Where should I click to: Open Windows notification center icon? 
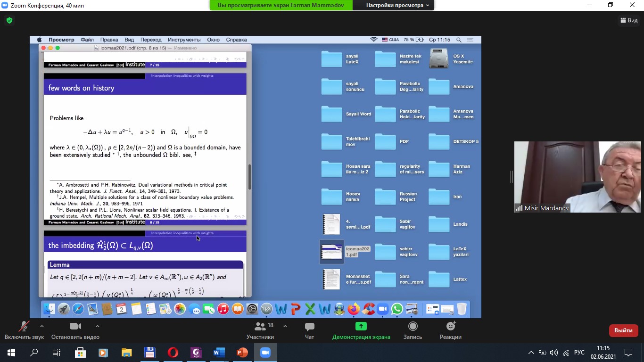coord(628,352)
